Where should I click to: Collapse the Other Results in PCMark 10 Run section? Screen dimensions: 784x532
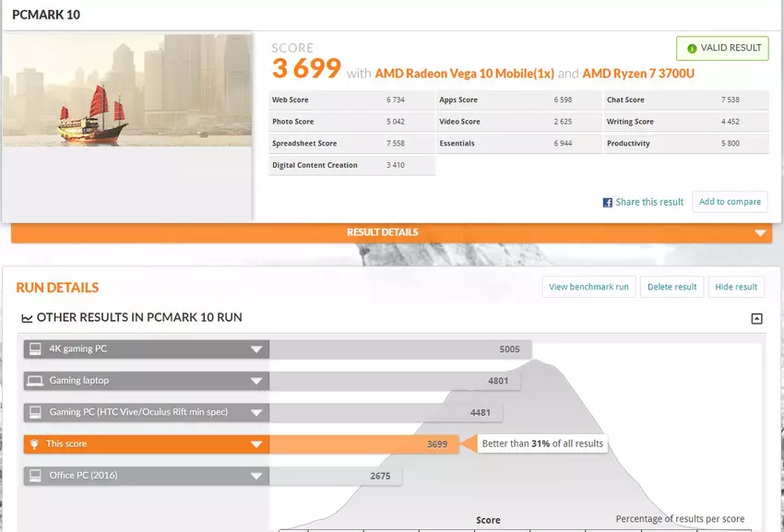click(756, 319)
